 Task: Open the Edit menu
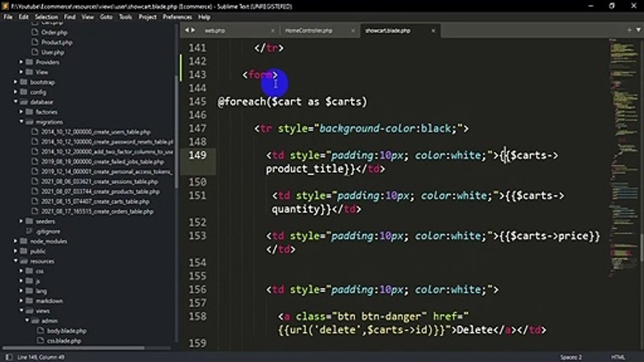tap(24, 17)
